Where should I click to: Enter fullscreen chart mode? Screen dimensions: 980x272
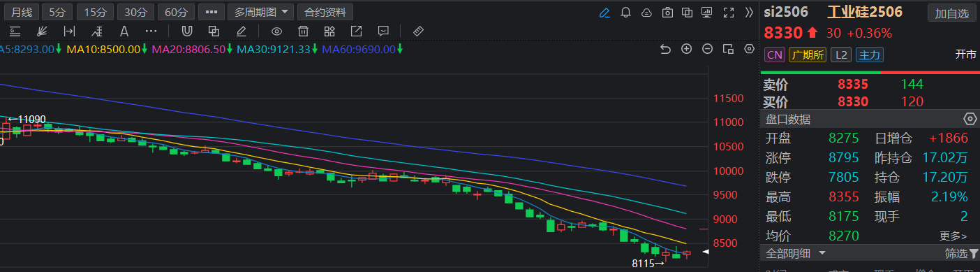728,12
